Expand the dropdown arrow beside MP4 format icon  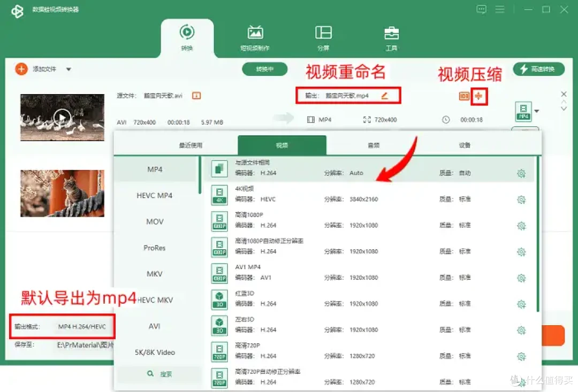click(537, 111)
